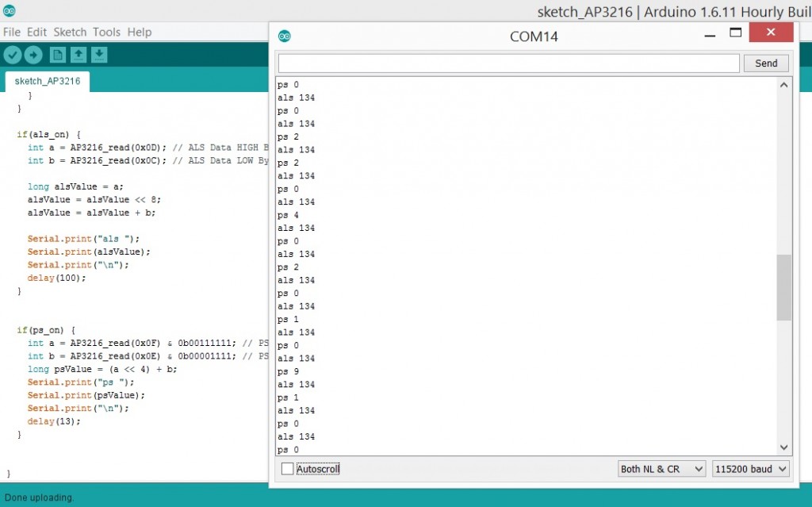Open the Sketch menu
812x507 pixels.
click(x=70, y=33)
